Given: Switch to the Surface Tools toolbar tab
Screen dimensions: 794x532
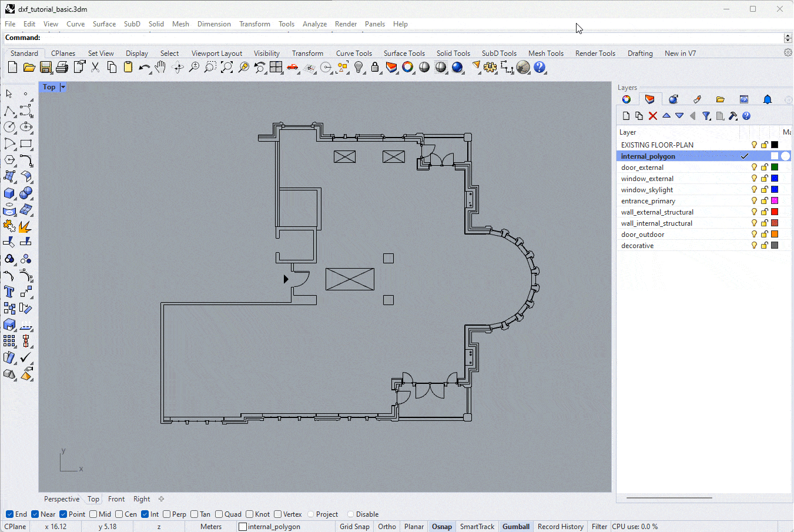Looking at the screenshot, I should click(404, 53).
